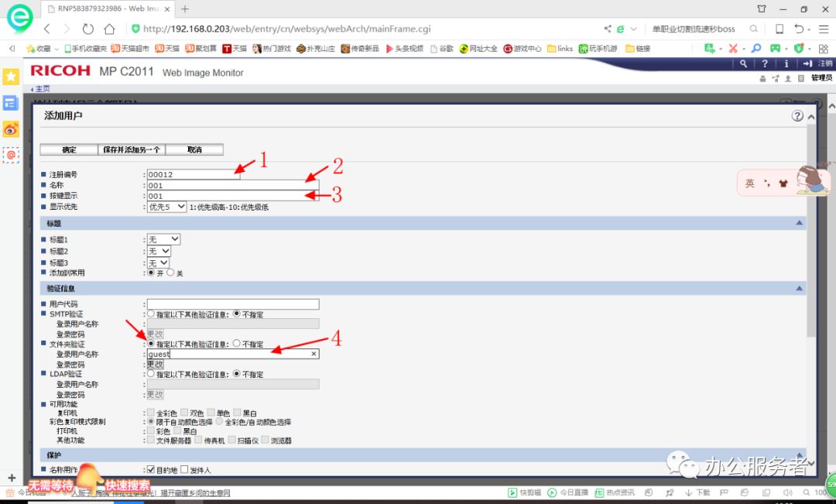Select LDAP验证 指定以下其他验证信息 radio
Viewport: 836px width, 504px height.
pos(151,373)
